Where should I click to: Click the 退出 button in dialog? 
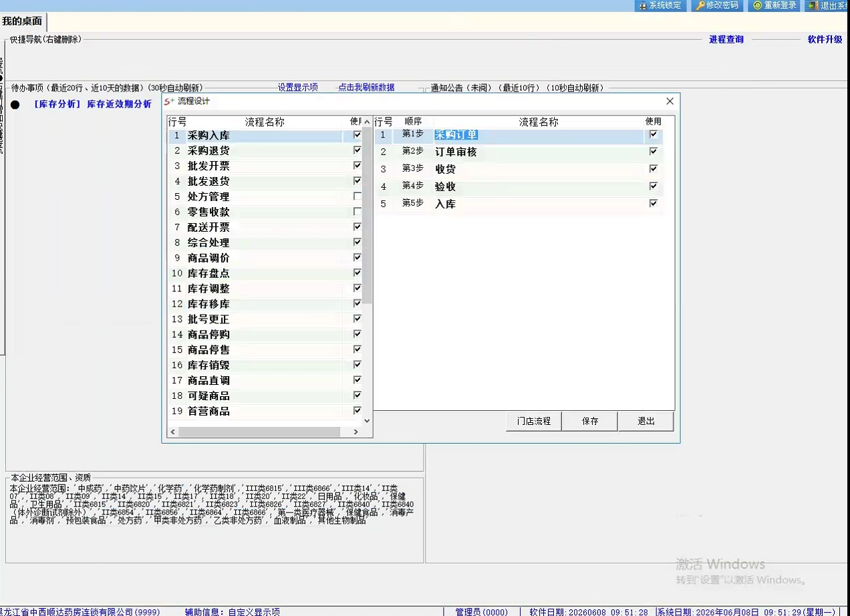(x=646, y=421)
